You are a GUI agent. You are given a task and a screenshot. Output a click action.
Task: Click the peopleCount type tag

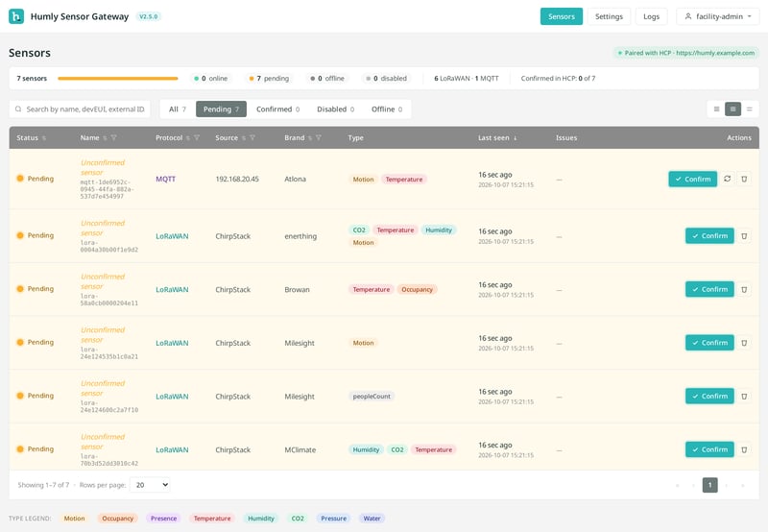click(x=372, y=397)
